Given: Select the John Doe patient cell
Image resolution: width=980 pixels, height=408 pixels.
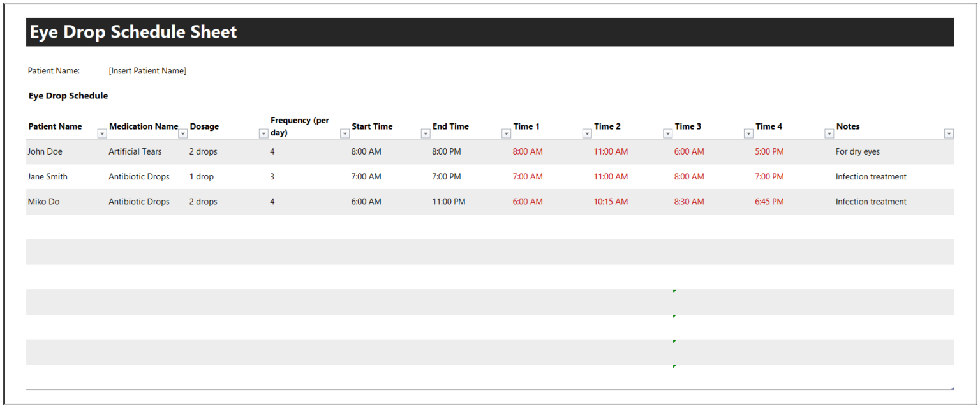Looking at the screenshot, I should (x=45, y=152).
